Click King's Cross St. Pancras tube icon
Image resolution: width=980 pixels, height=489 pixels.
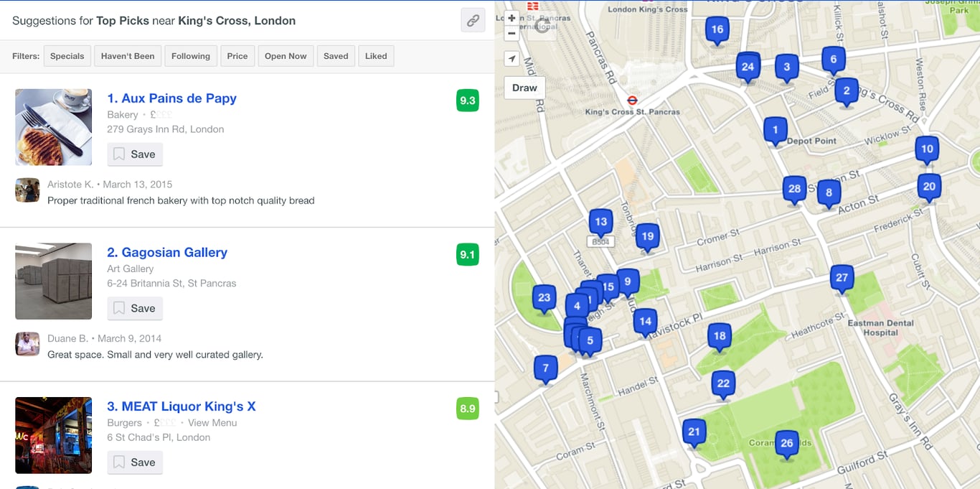(633, 101)
